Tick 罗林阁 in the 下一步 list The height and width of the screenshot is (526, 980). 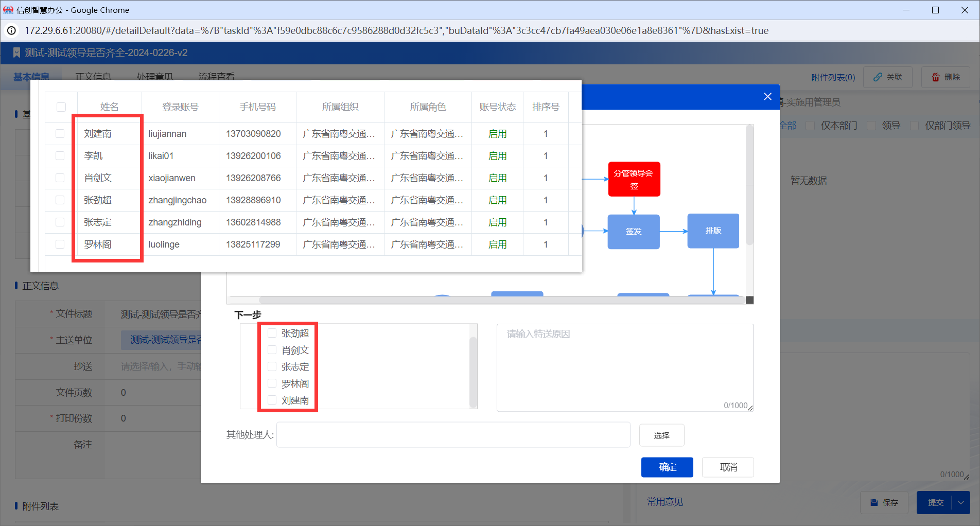pyautogui.click(x=272, y=383)
